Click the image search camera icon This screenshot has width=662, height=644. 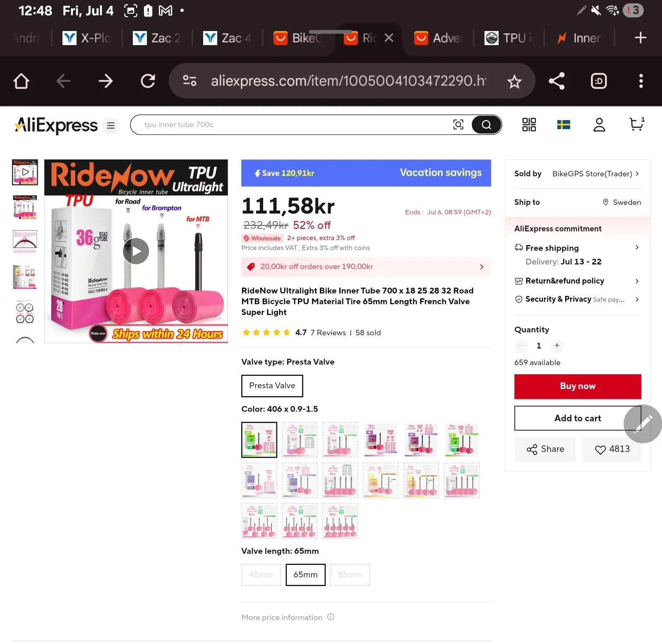458,125
